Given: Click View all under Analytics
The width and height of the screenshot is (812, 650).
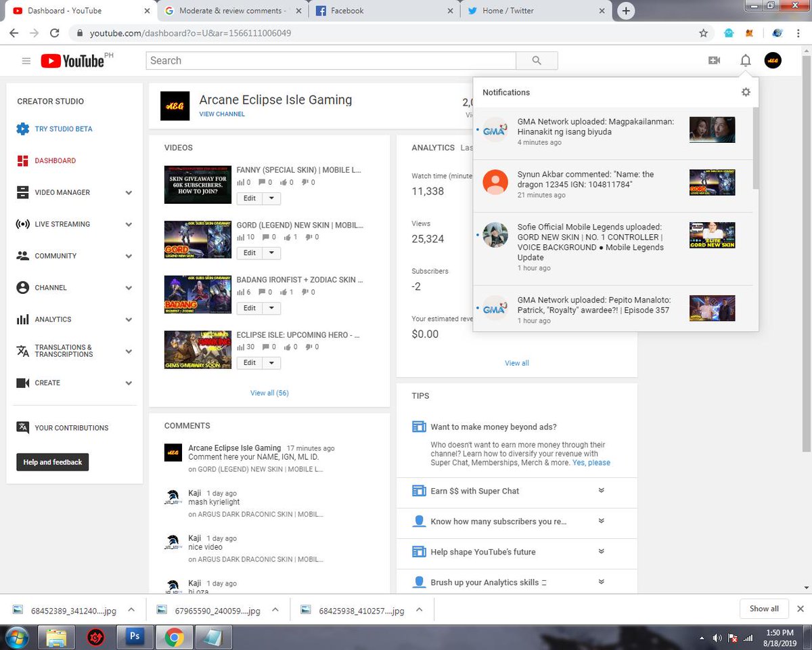Looking at the screenshot, I should (517, 364).
